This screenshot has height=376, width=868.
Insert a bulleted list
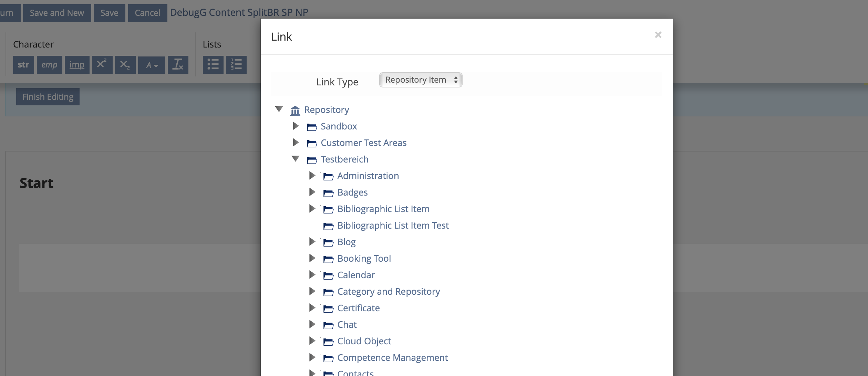[213, 65]
